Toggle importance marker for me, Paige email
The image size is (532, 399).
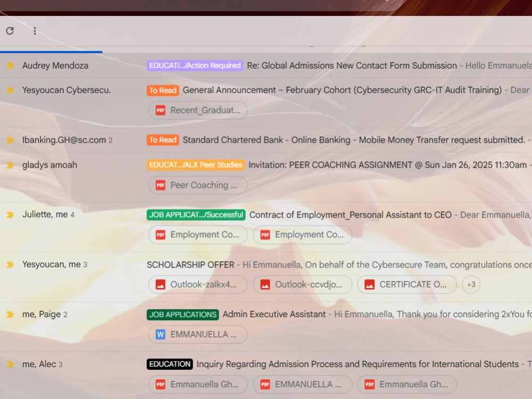click(x=10, y=314)
